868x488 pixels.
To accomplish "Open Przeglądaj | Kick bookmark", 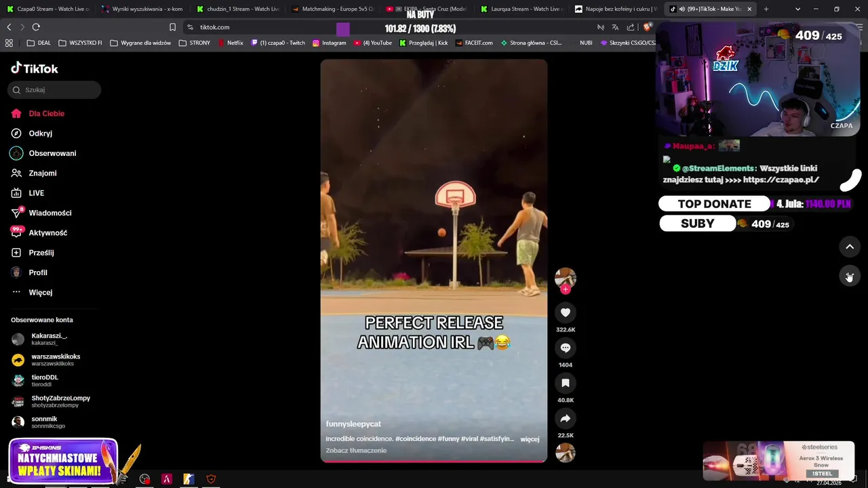I will pos(424,43).
